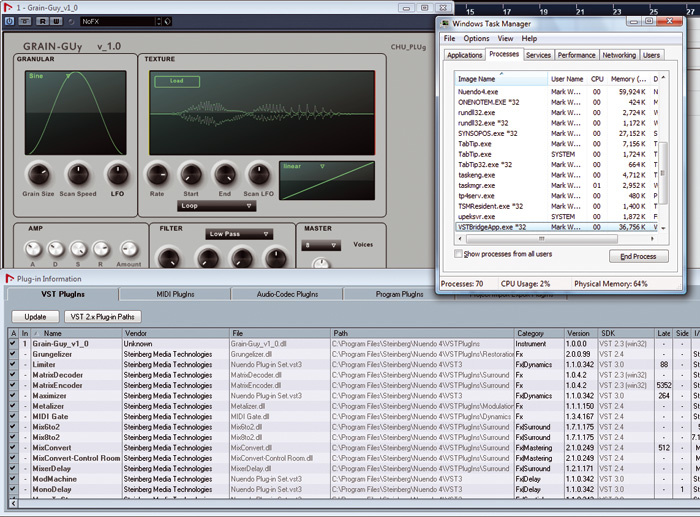This screenshot has height=517, width=700.
Task: Switch to the MIDI PlugIns tab
Action: pos(174,294)
